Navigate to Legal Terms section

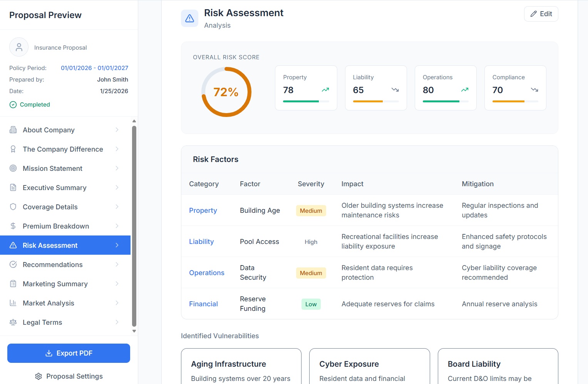(x=65, y=322)
